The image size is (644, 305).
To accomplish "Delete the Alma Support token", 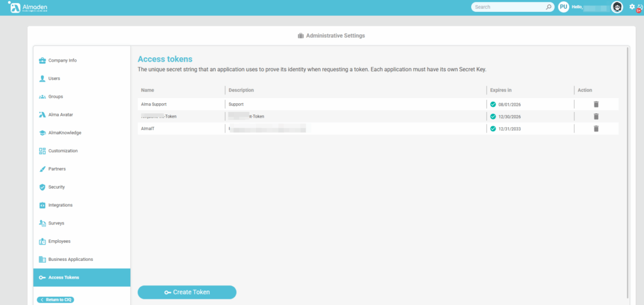I will (596, 104).
